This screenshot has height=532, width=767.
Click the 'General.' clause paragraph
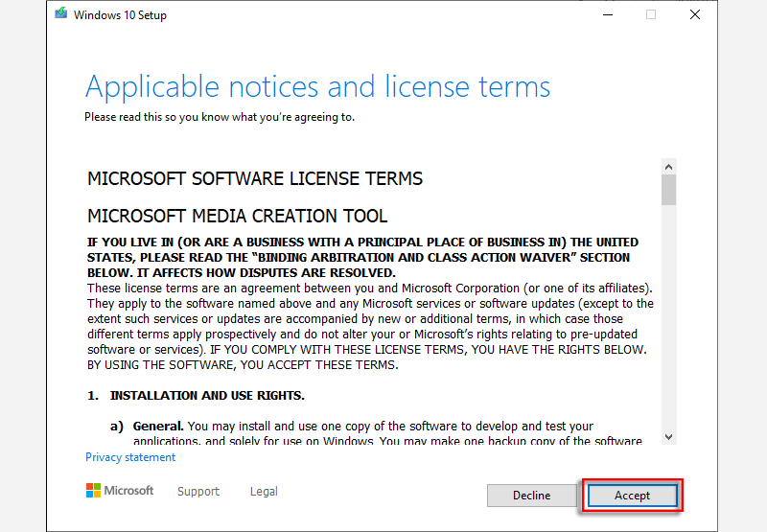click(376, 432)
